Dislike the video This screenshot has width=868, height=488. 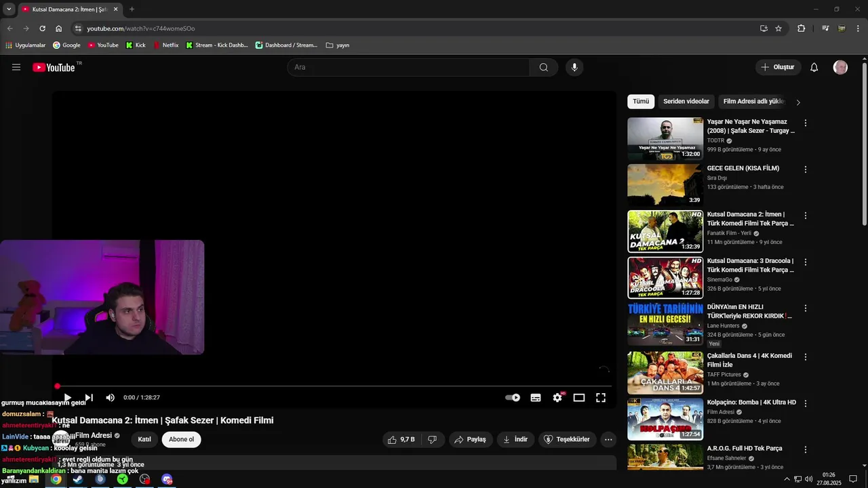[432, 439]
